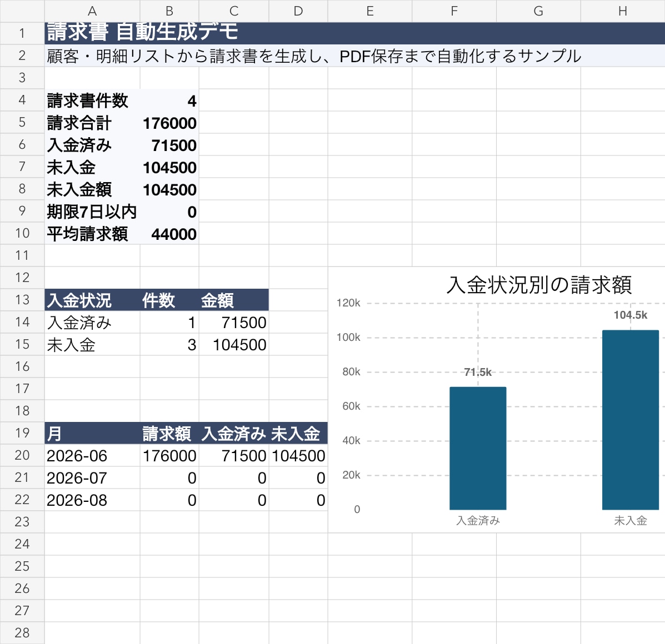Select the "請求書件数" label cell
665x644 pixels.
92,100
